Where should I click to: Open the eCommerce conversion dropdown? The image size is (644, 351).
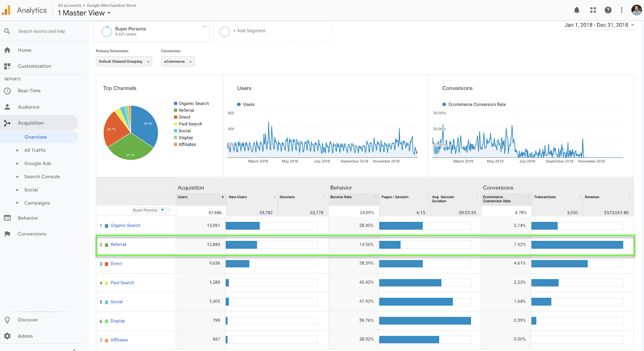tap(178, 62)
